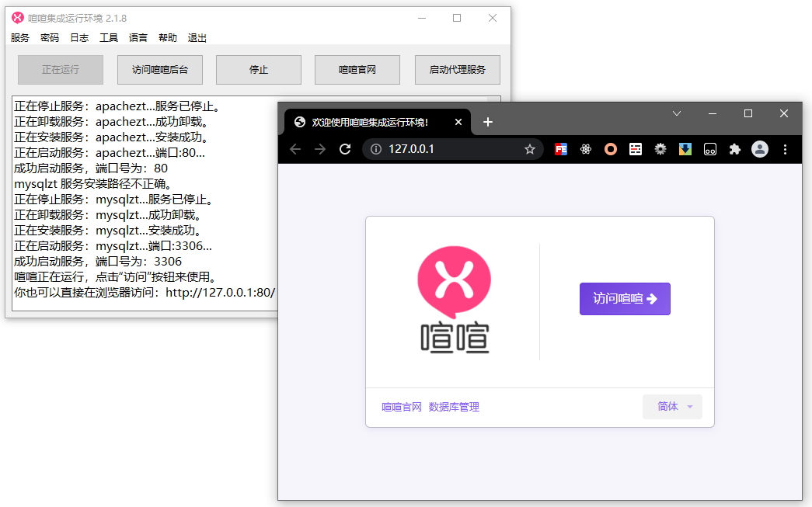Open the React Developer Tools extension
Viewport: 812px width, 507px height.
point(586,149)
